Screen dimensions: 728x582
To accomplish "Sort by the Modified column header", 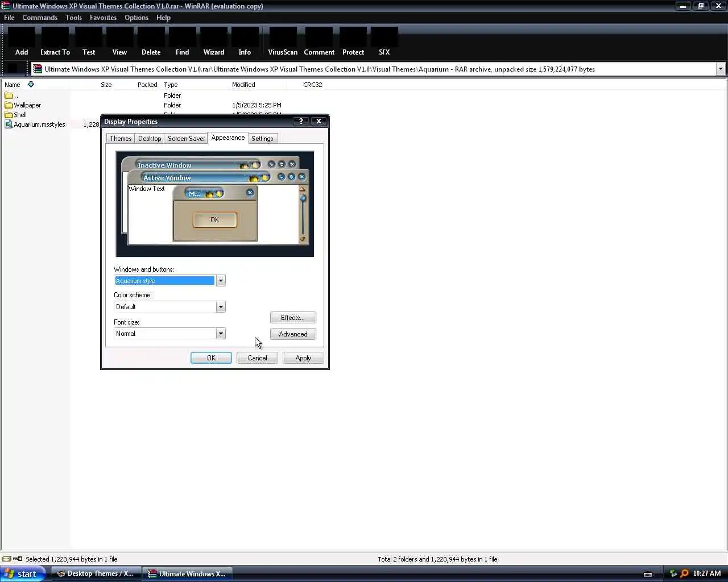I will click(243, 85).
